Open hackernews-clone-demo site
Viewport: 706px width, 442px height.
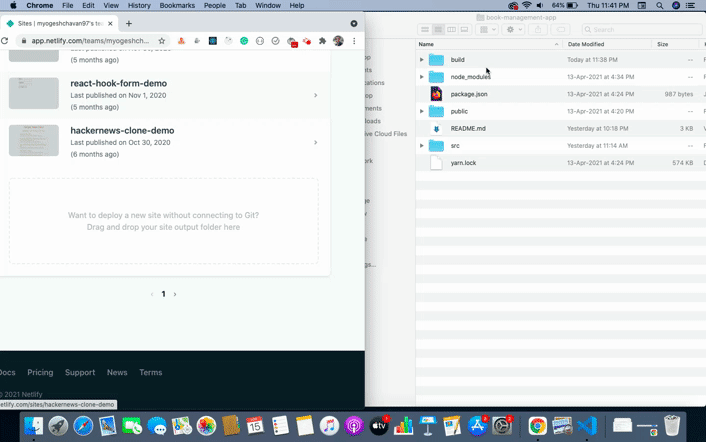tap(122, 131)
